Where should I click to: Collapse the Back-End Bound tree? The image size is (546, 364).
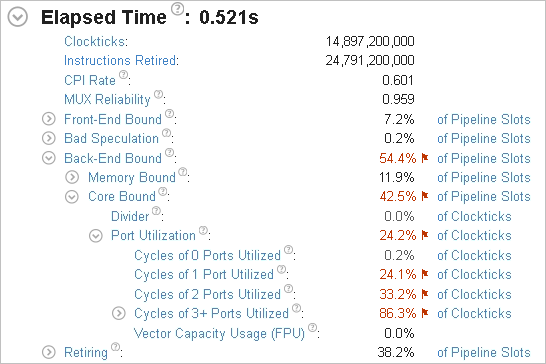click(49, 158)
